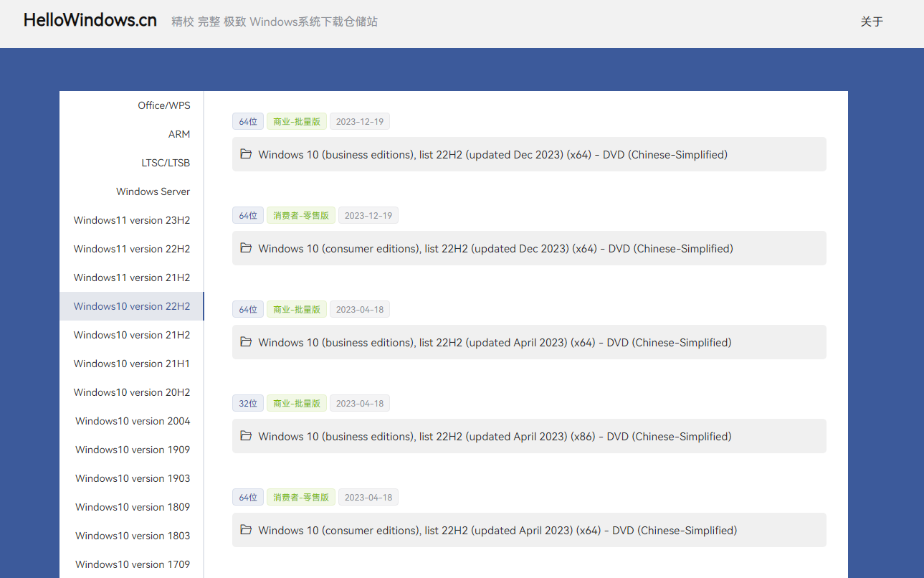
Task: Click folder icon for business editions April 2023 x64
Action: pyautogui.click(x=246, y=342)
